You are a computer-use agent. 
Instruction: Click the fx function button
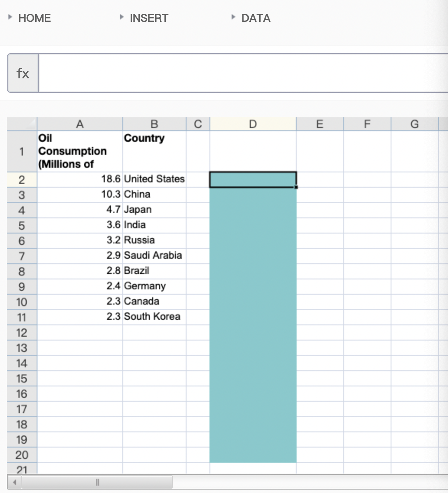point(23,73)
